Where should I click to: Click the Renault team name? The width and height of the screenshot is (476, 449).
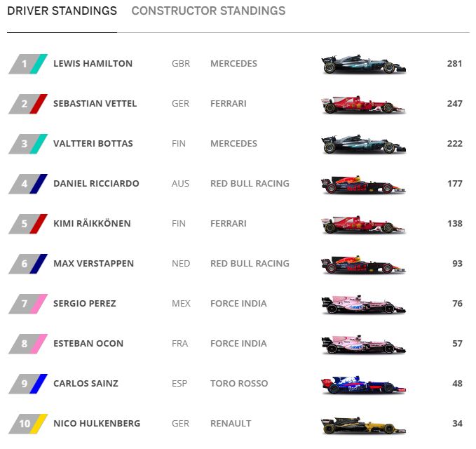[x=231, y=424]
